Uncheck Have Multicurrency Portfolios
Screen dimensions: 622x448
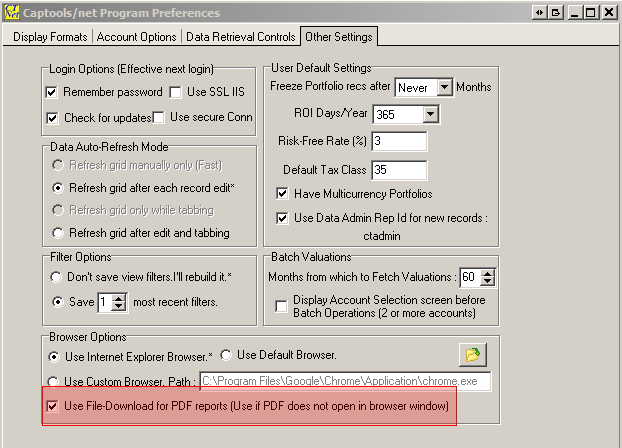283,193
